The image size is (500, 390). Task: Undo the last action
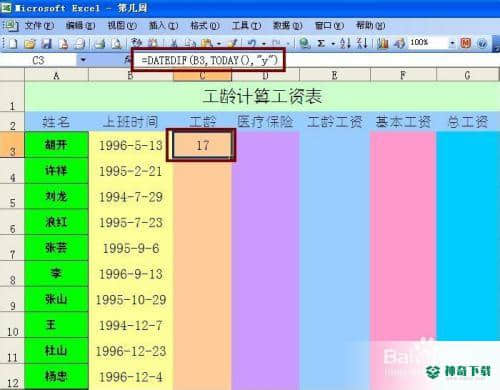(252, 43)
